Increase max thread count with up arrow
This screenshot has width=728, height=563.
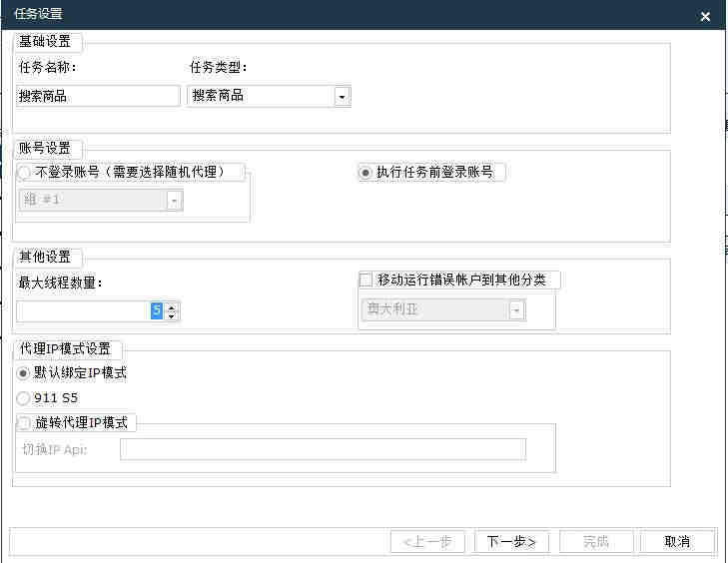tap(172, 306)
